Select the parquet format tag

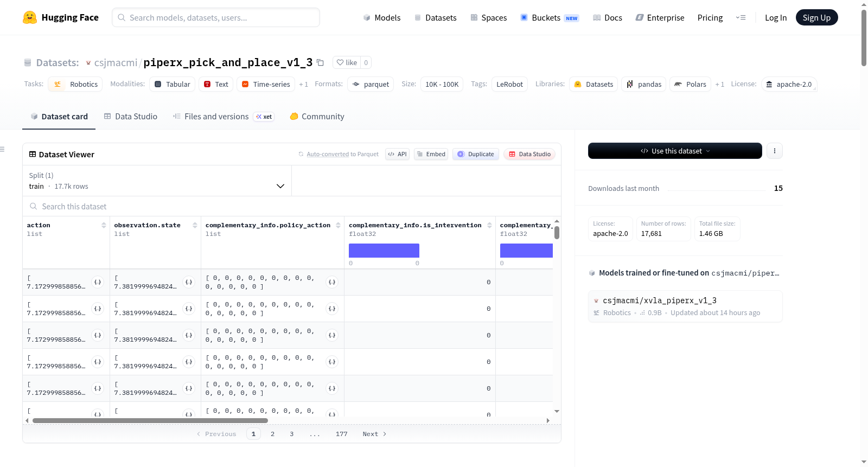371,84
